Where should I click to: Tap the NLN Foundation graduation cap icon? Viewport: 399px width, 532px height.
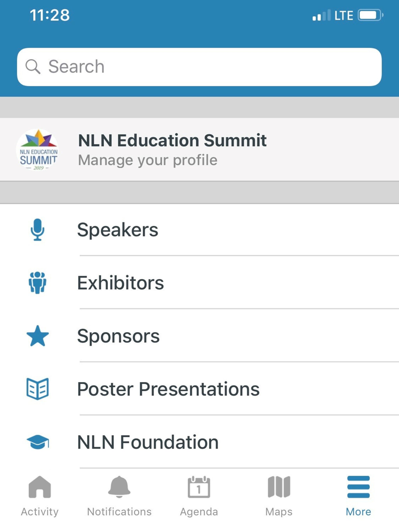coord(38,442)
